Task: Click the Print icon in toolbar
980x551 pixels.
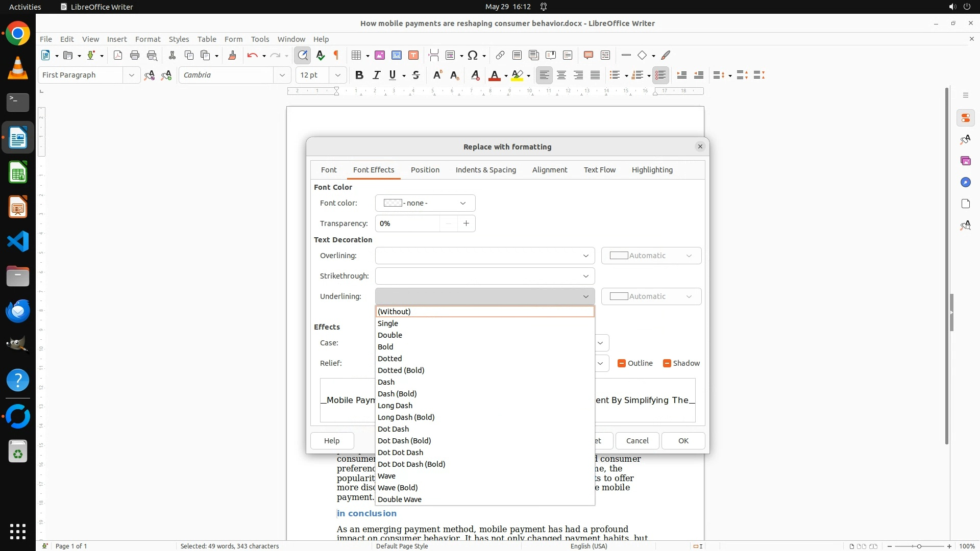Action: (135, 55)
